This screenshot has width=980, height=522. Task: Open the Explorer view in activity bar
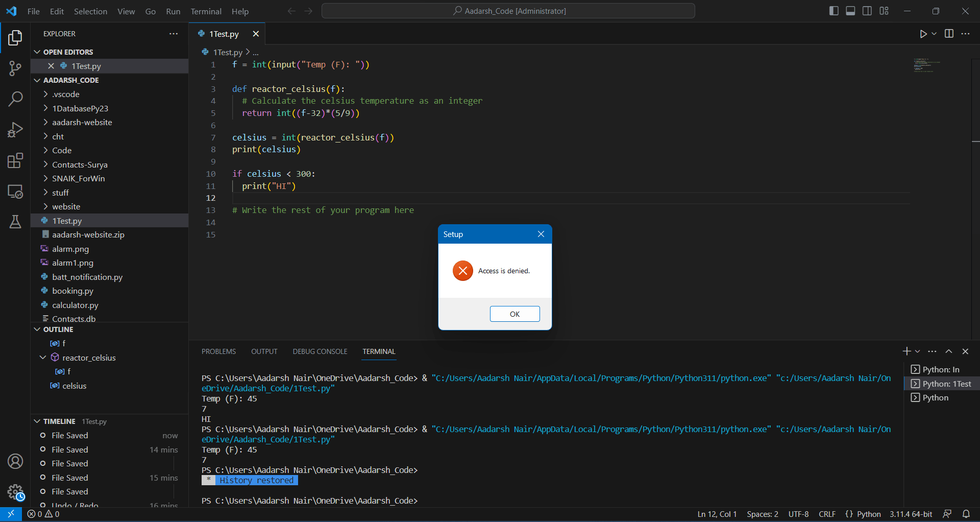coord(15,38)
